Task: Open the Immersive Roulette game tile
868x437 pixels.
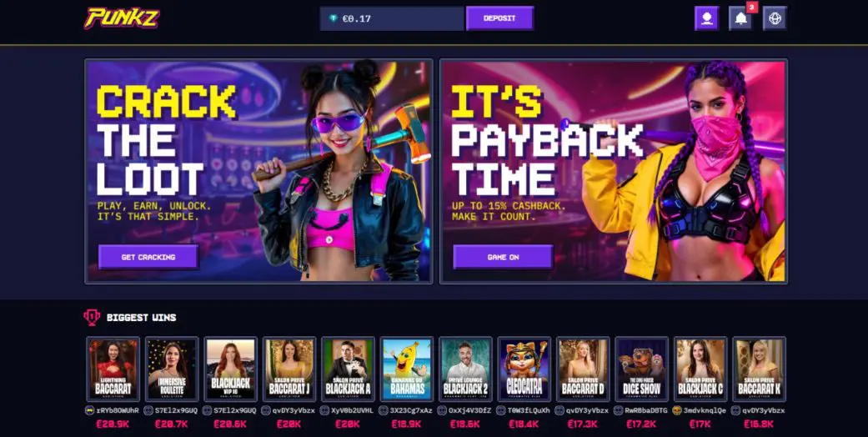Action: click(172, 369)
